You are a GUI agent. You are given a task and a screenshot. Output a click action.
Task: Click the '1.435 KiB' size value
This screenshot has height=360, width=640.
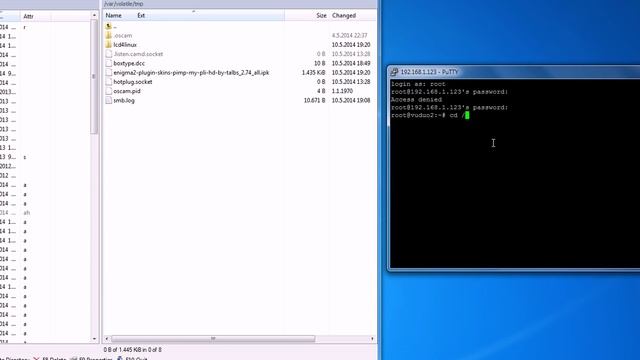[x=313, y=73]
